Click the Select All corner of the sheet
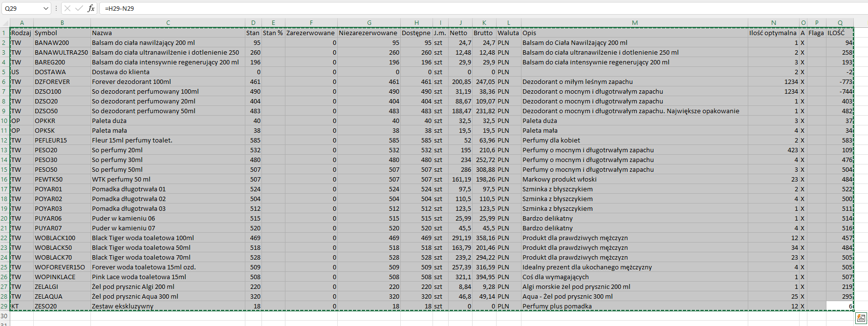The image size is (868, 326). coord(5,23)
